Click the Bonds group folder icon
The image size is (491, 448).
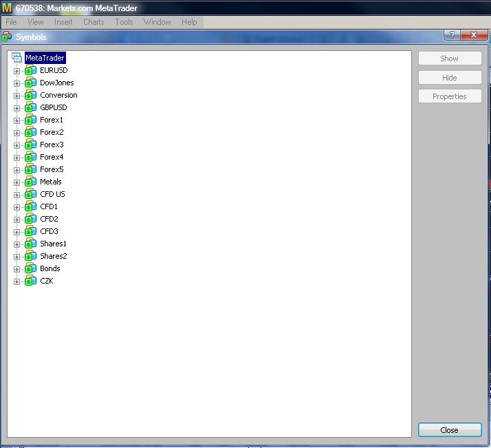click(x=30, y=268)
